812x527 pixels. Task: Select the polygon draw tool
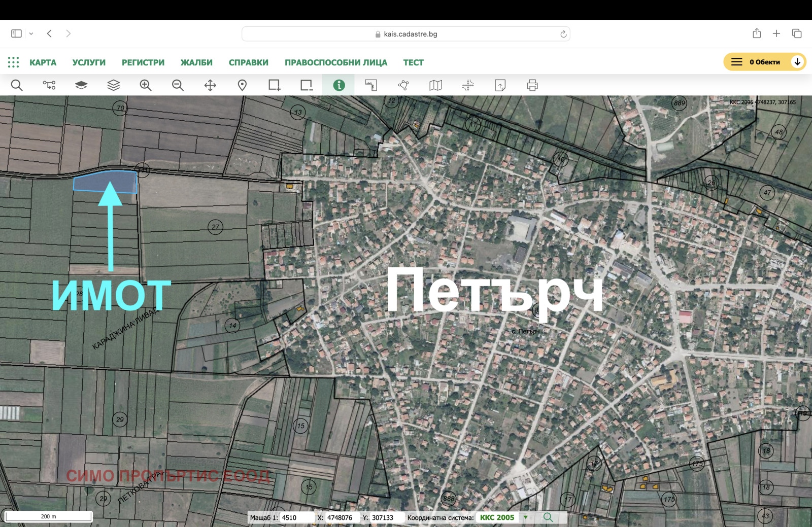click(x=403, y=85)
